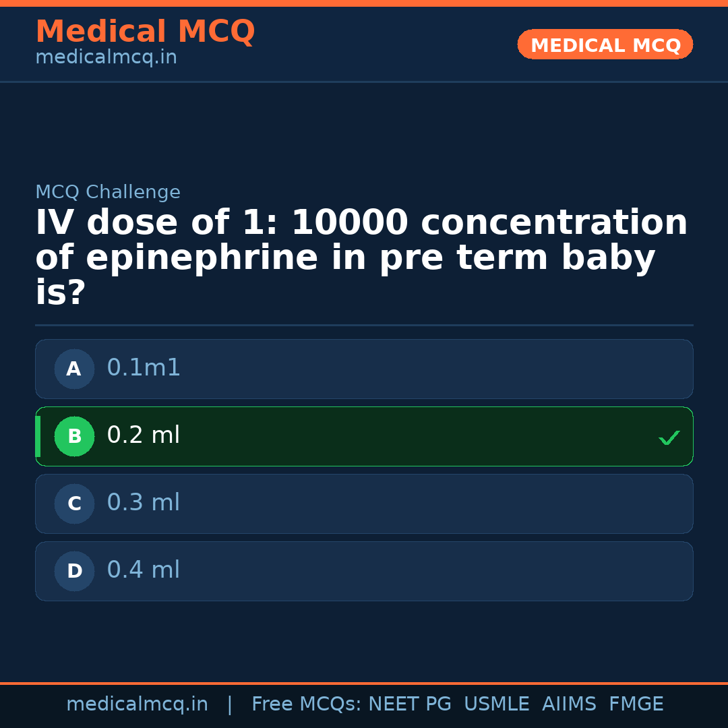Select the letter D circle icon
Image resolution: width=728 pixels, height=728 pixels.
[x=74, y=571]
